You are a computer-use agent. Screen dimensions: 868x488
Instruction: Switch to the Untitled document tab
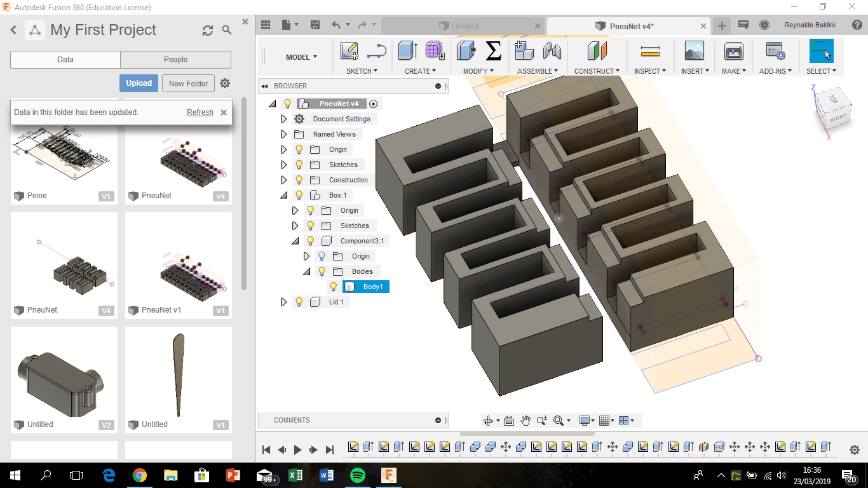tap(465, 26)
